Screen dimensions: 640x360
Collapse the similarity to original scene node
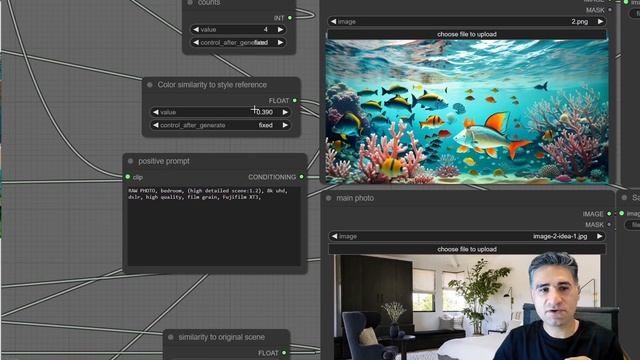pyautogui.click(x=171, y=337)
